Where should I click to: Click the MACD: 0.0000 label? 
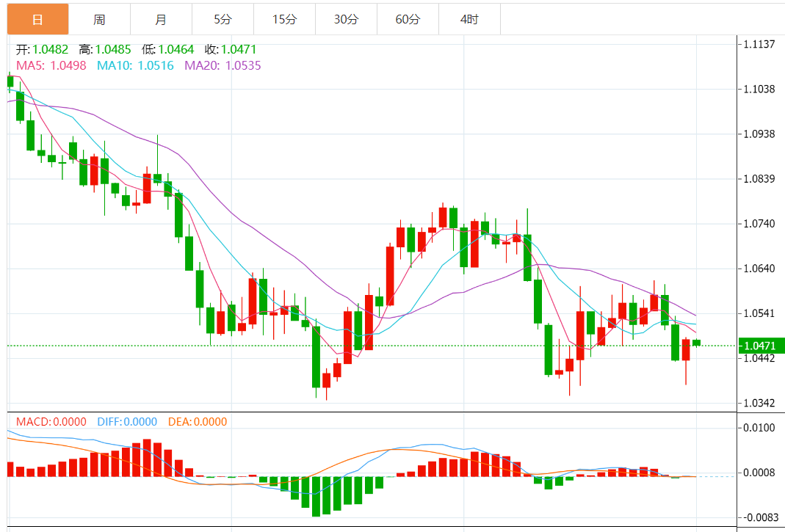[x=51, y=422]
